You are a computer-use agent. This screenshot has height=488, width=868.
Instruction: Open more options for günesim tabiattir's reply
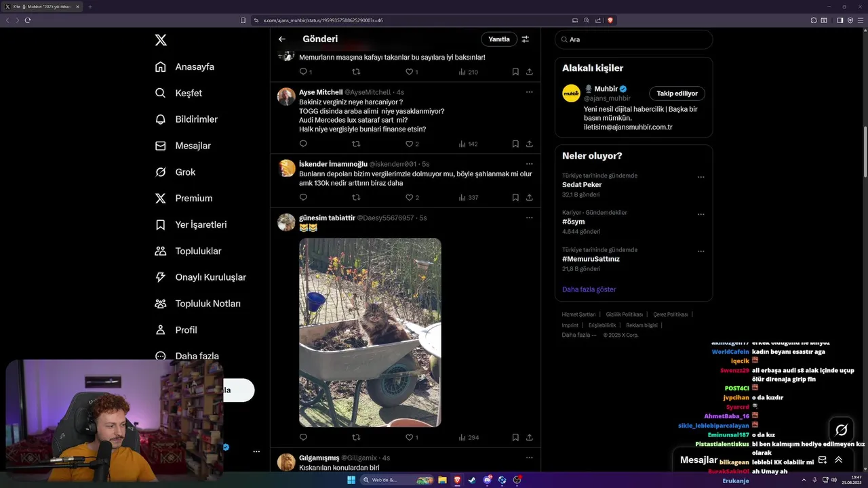point(530,218)
